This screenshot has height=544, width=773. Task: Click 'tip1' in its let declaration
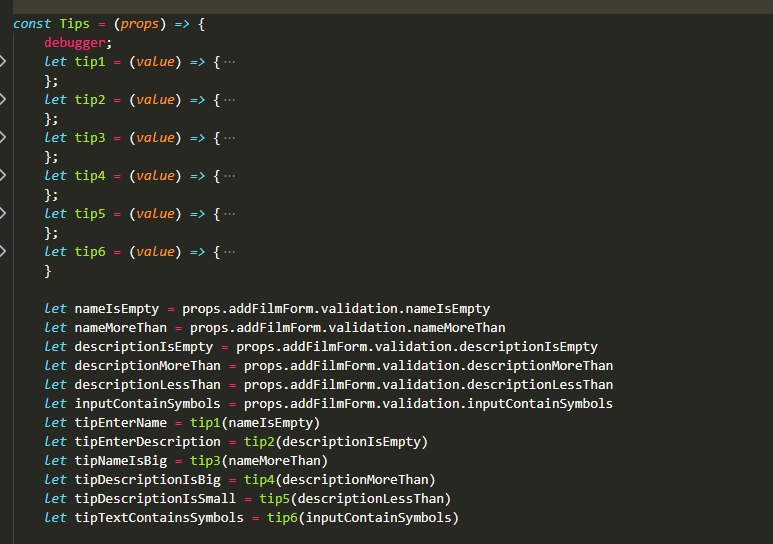pyautogui.click(x=90, y=62)
